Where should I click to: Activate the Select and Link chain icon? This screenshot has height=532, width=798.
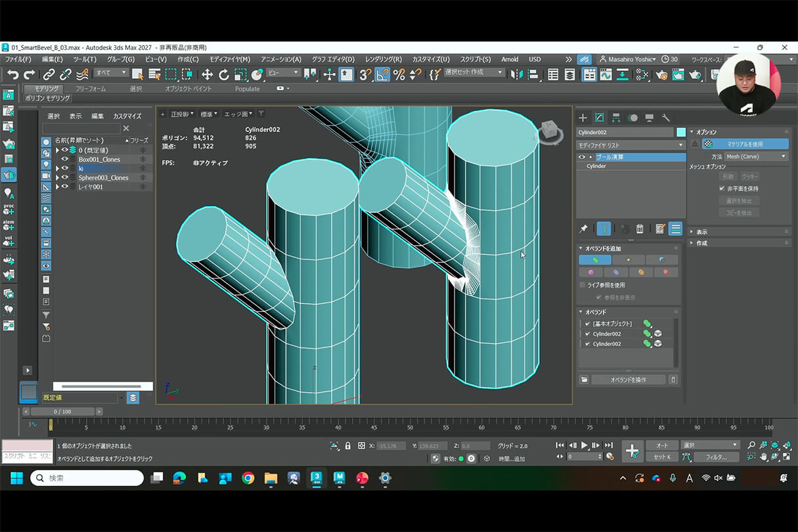pyautogui.click(x=49, y=74)
